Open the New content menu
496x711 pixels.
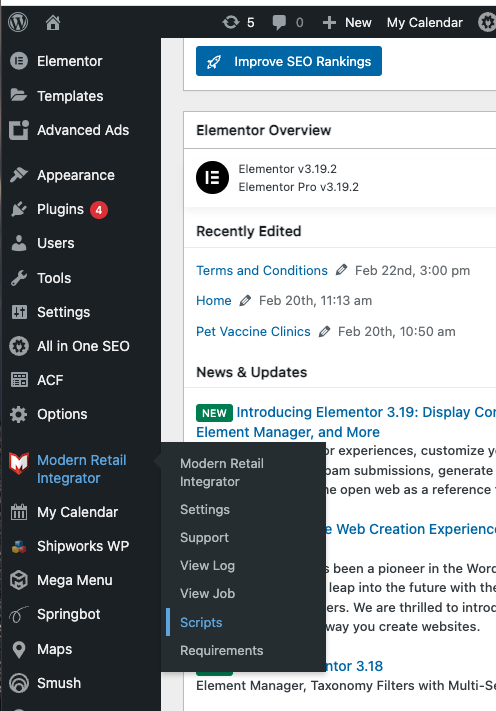click(x=347, y=22)
